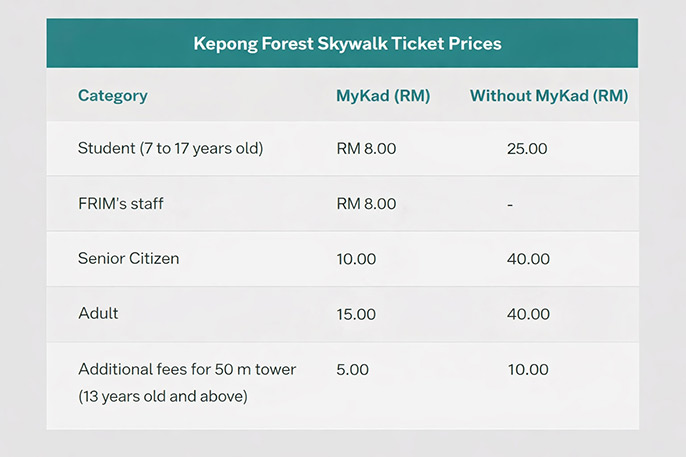Click the Adult row label
Image resolution: width=686 pixels, height=457 pixels.
click(98, 314)
